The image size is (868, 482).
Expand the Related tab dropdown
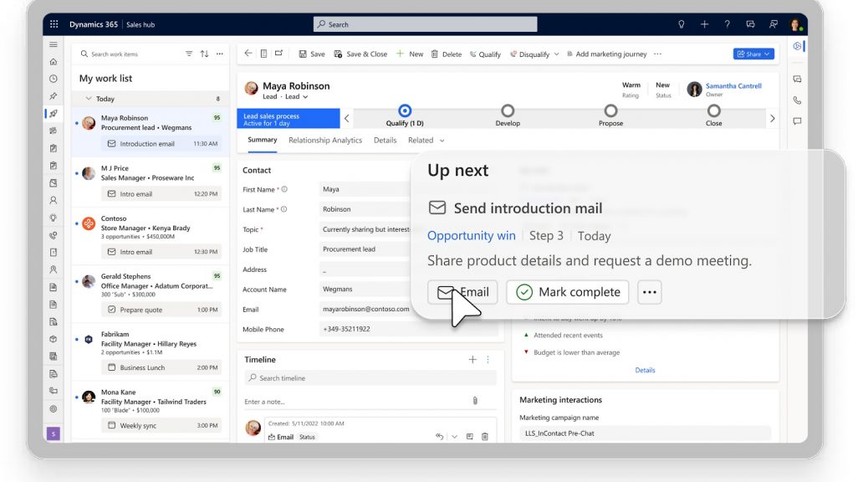coord(442,141)
